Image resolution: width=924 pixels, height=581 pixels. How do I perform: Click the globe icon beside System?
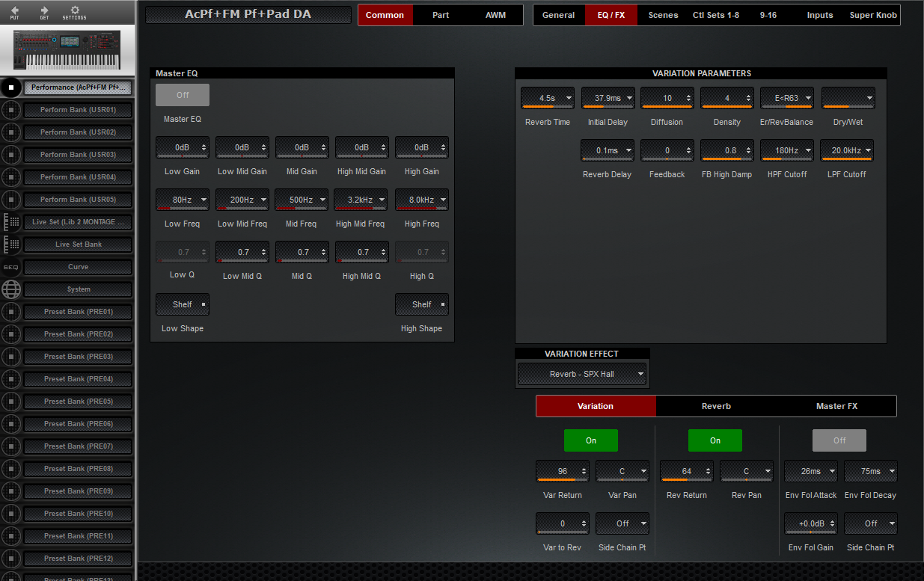tap(11, 289)
